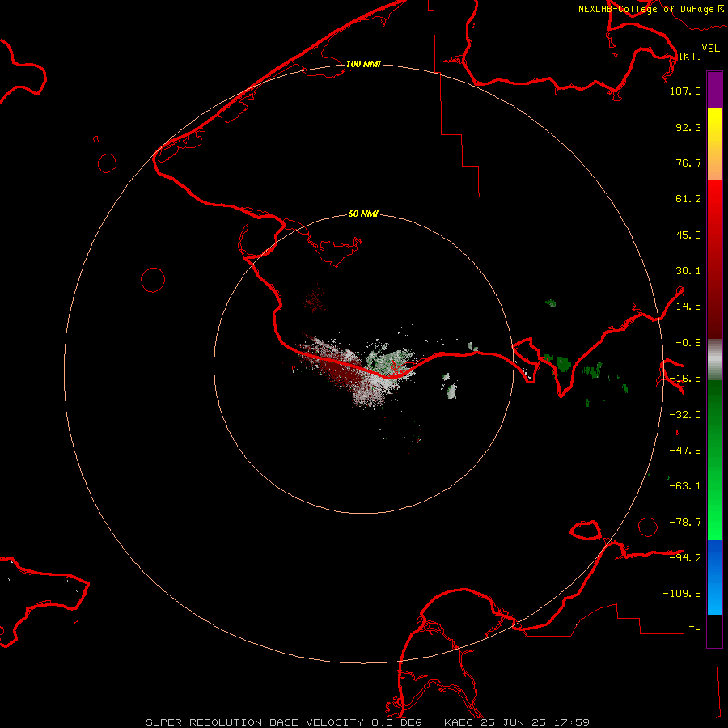The height and width of the screenshot is (728, 728).
Task: Click the -78.7 scale value
Action: point(685,523)
